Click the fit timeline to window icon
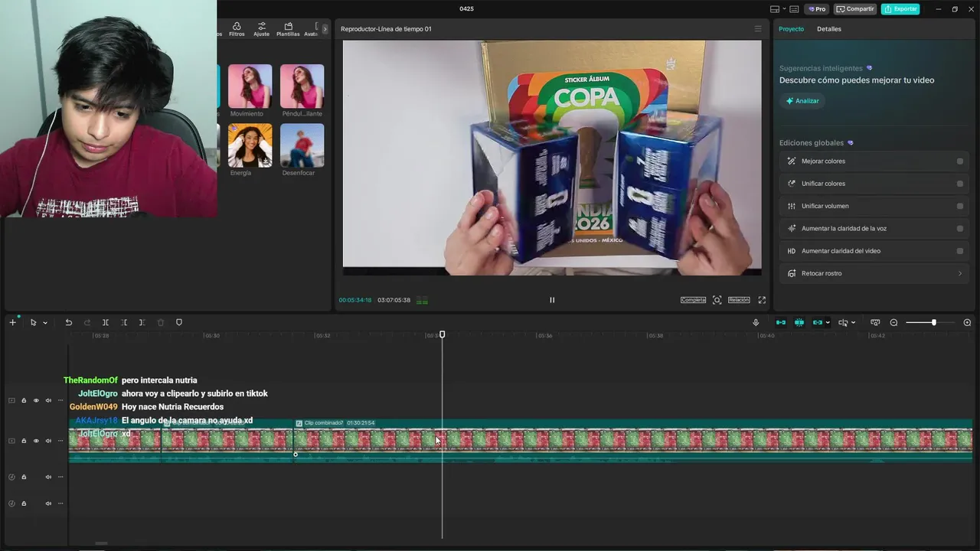The height and width of the screenshot is (551, 980). coord(875,322)
